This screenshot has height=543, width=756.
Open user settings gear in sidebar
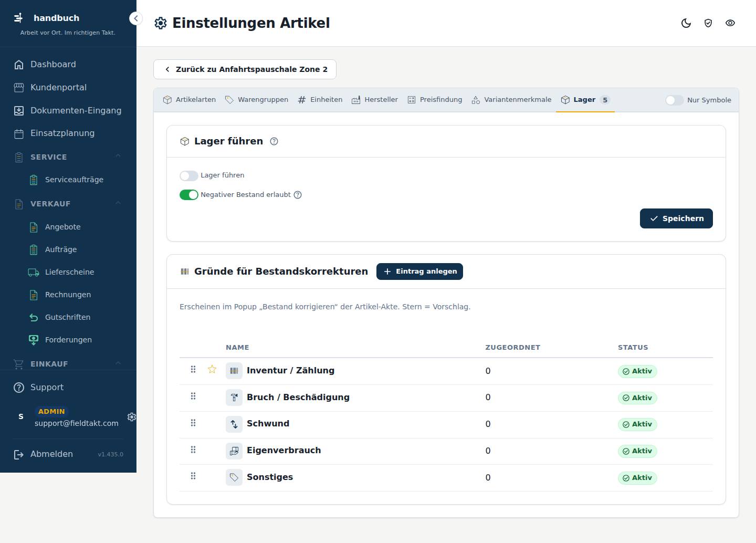pos(132,416)
